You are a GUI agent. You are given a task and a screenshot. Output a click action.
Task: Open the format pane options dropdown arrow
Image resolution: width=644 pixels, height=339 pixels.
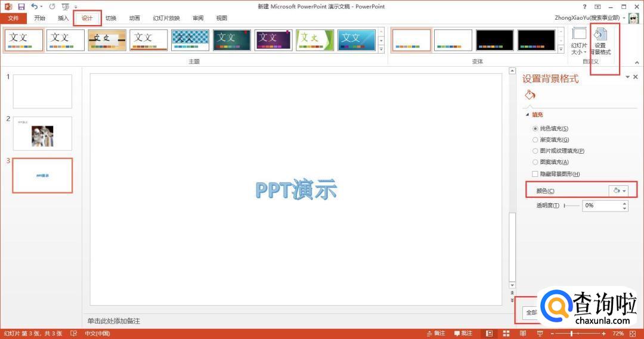pos(627,77)
